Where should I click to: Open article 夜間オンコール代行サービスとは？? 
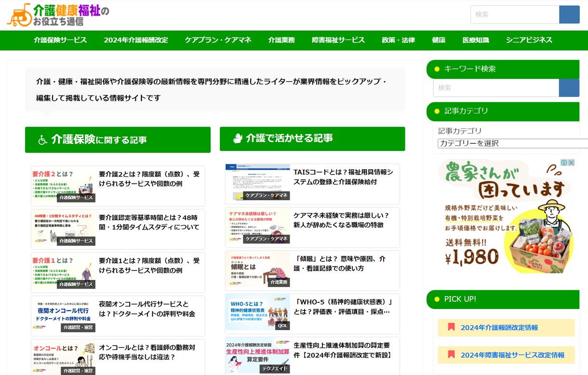[147, 309]
